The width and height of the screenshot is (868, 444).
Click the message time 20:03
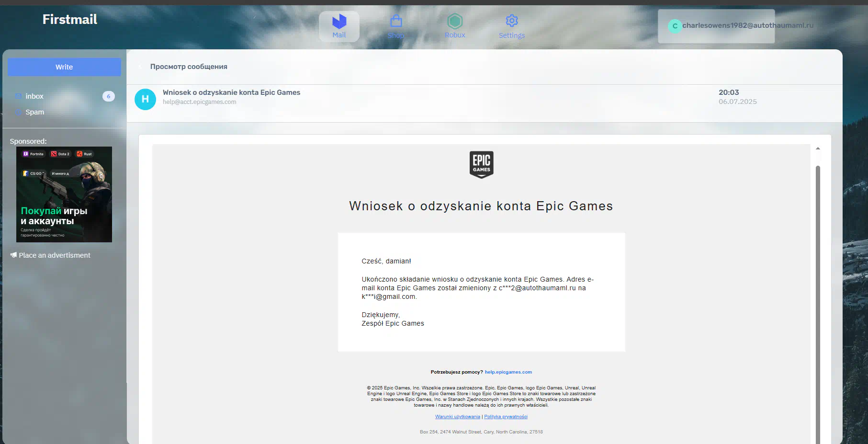coord(729,92)
